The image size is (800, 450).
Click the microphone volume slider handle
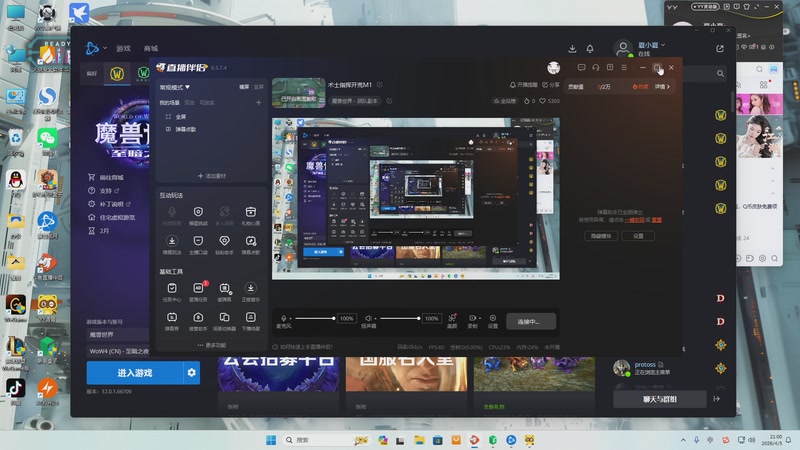point(334,318)
